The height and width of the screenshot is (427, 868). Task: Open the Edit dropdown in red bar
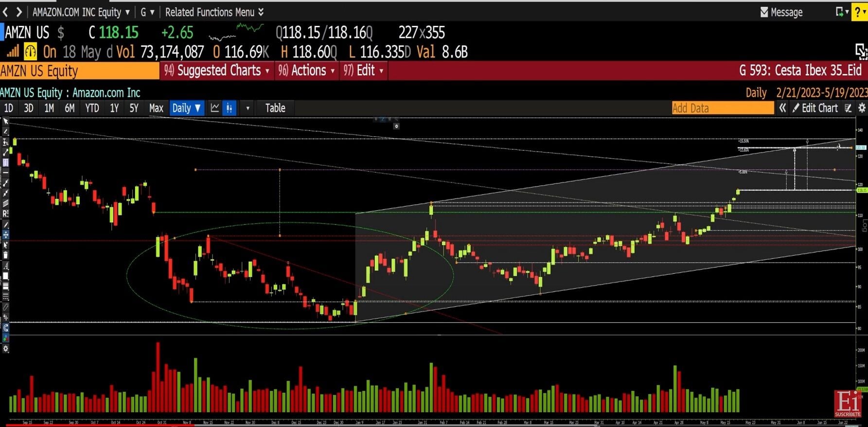(364, 71)
